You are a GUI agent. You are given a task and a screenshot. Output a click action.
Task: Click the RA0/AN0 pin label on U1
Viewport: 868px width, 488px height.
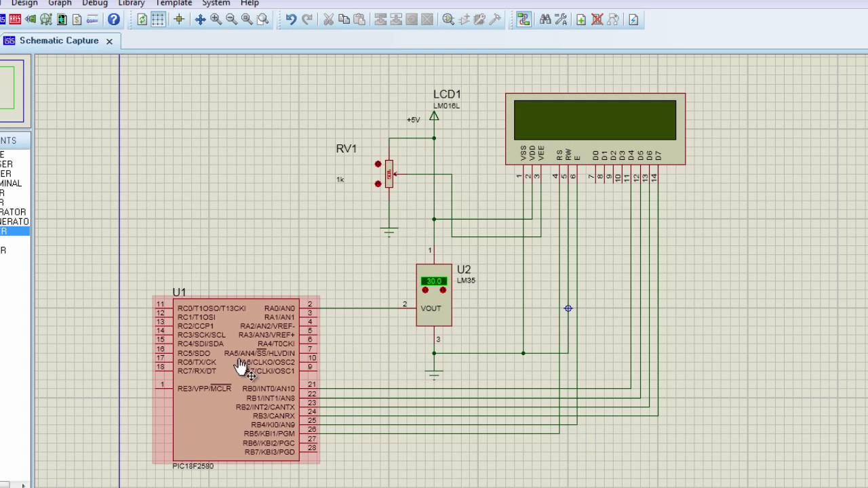point(279,308)
